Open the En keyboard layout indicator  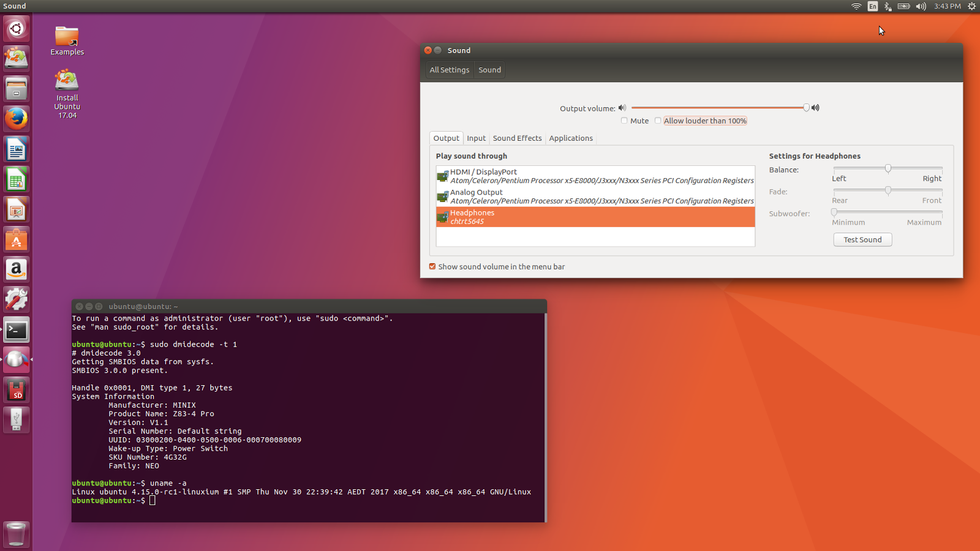click(x=873, y=6)
